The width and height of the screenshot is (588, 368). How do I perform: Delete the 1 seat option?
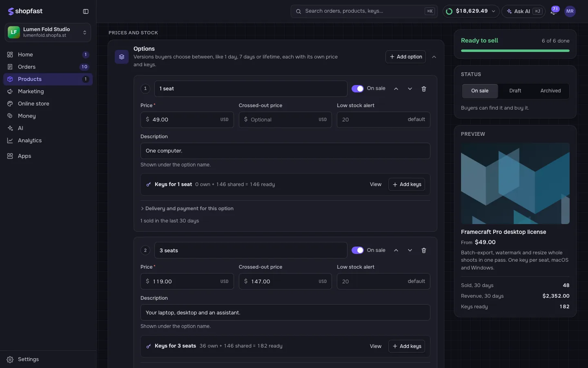tap(424, 89)
